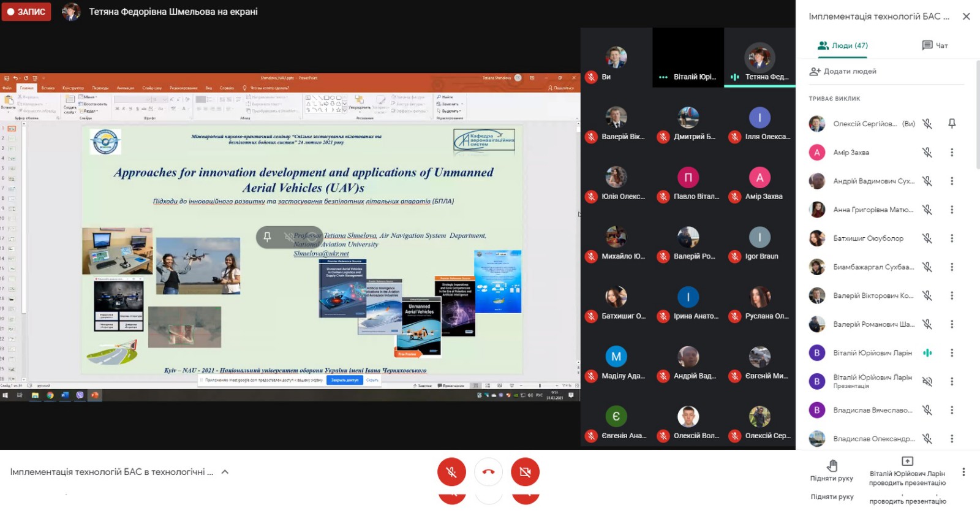Click Save icon in PowerPoint quick access toolbar

tap(7, 78)
